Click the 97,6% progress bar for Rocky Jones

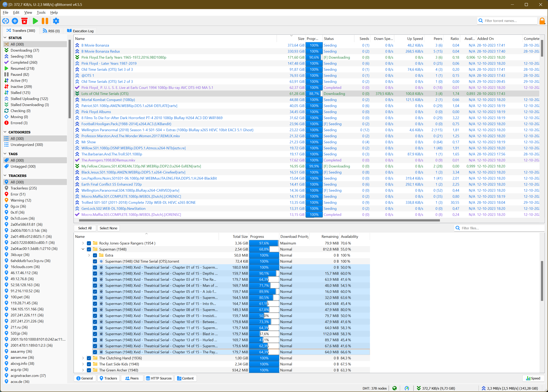264,243
